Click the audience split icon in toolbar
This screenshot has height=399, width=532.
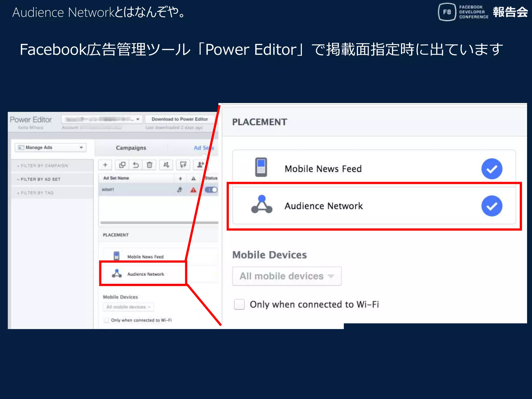166,165
